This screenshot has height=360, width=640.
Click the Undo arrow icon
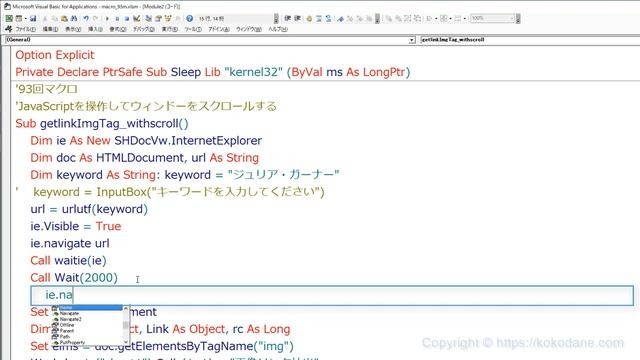(x=86, y=18)
